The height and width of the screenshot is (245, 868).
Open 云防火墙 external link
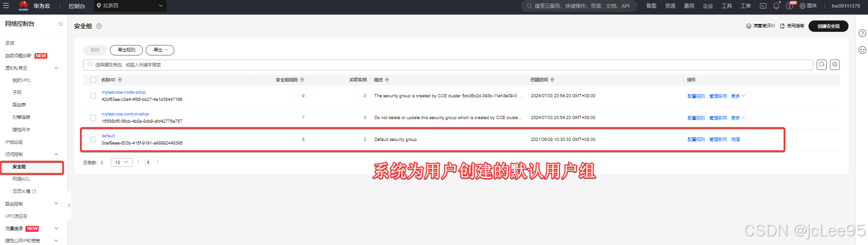pyautogui.click(x=24, y=191)
